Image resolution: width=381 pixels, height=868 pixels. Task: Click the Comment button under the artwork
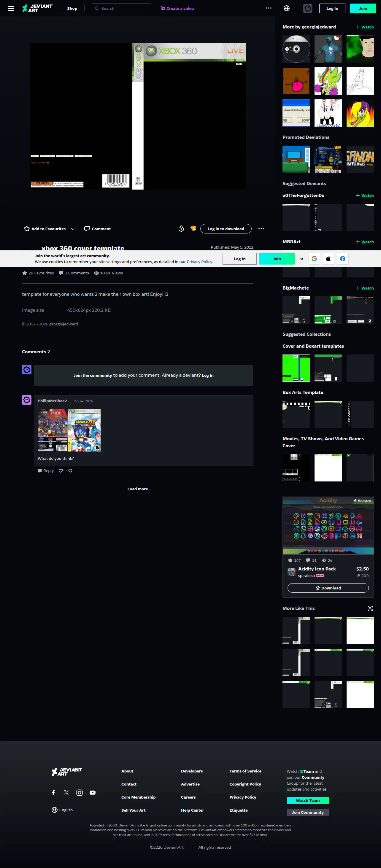tap(97, 229)
